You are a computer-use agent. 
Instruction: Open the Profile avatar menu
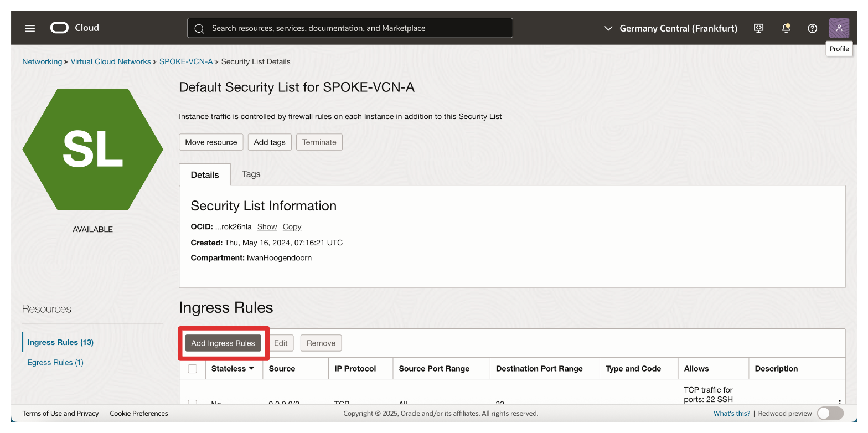pos(839,28)
